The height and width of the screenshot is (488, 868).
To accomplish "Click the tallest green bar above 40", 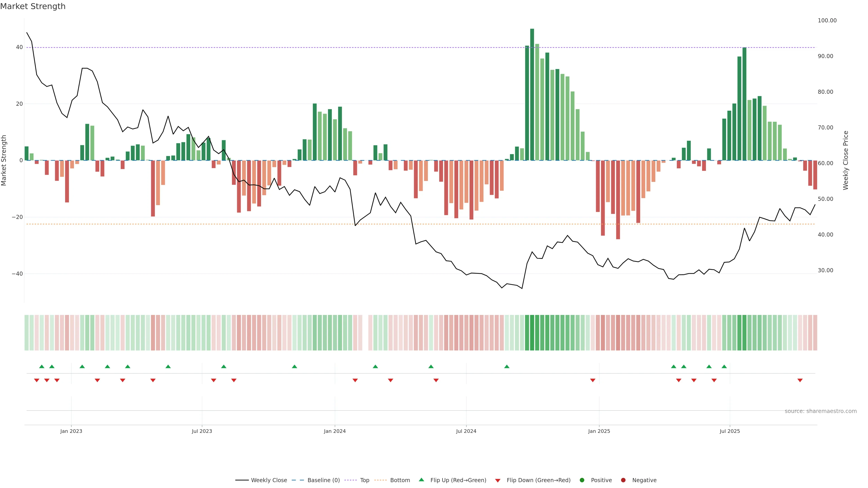I will point(532,94).
